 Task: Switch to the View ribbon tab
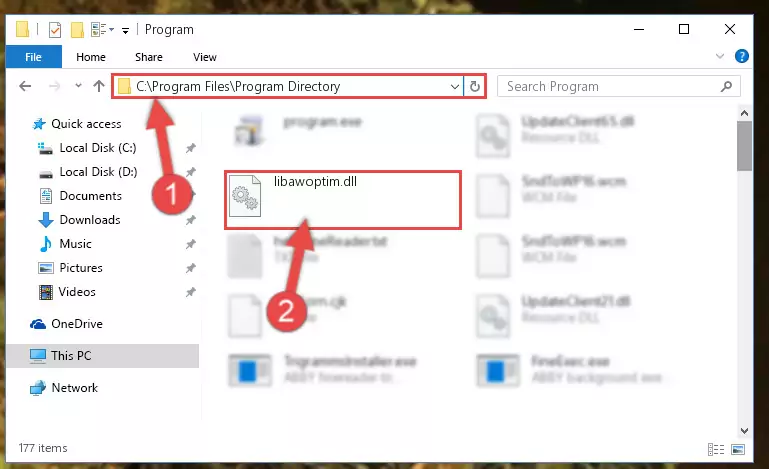pyautogui.click(x=205, y=57)
